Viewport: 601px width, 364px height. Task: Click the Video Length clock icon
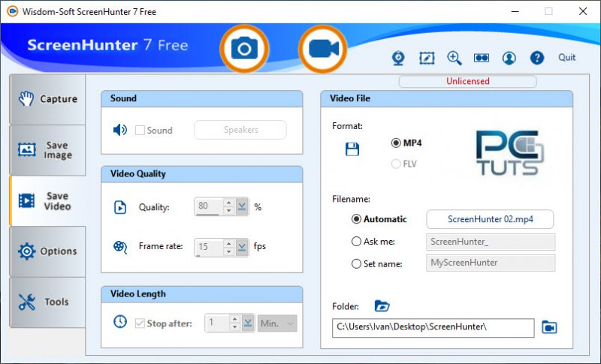120,321
